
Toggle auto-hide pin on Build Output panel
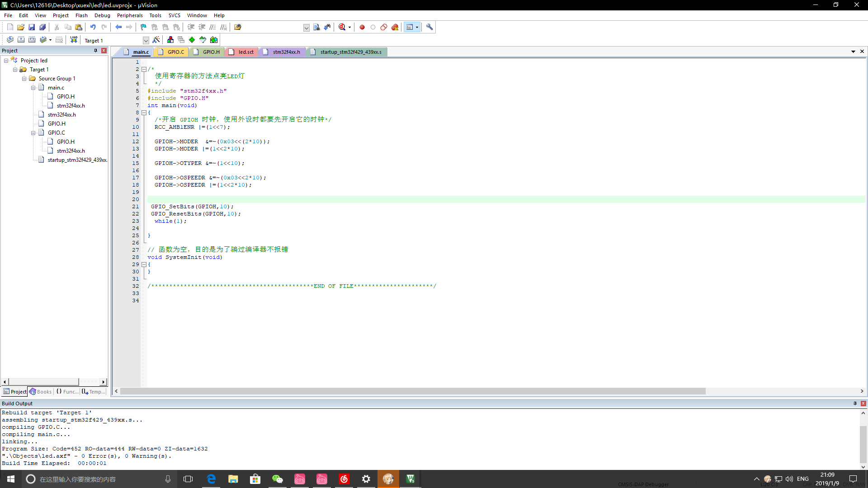855,404
